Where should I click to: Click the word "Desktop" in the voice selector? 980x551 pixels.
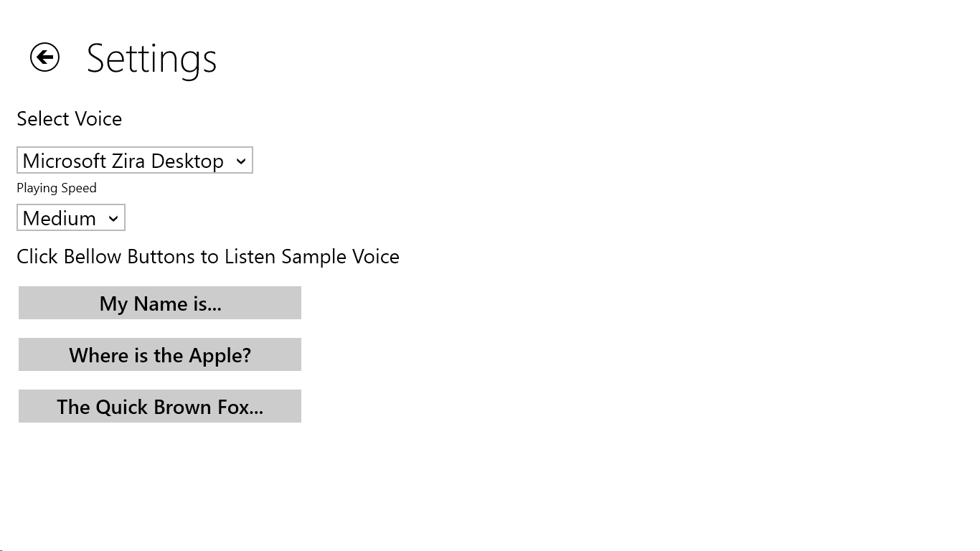click(x=187, y=161)
